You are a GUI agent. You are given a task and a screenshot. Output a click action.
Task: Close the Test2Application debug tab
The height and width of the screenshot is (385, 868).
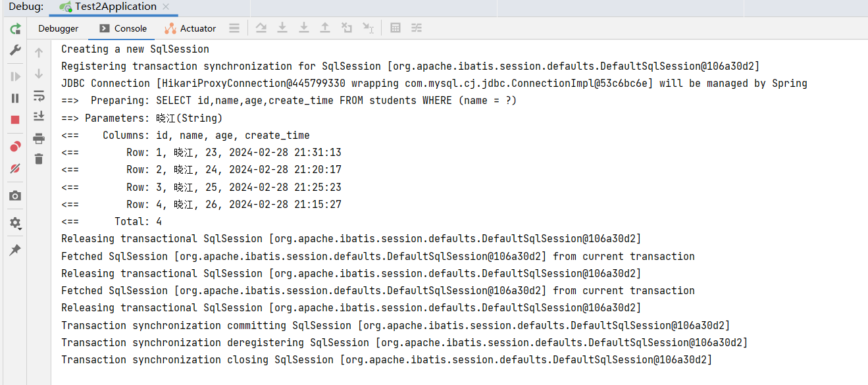(166, 7)
